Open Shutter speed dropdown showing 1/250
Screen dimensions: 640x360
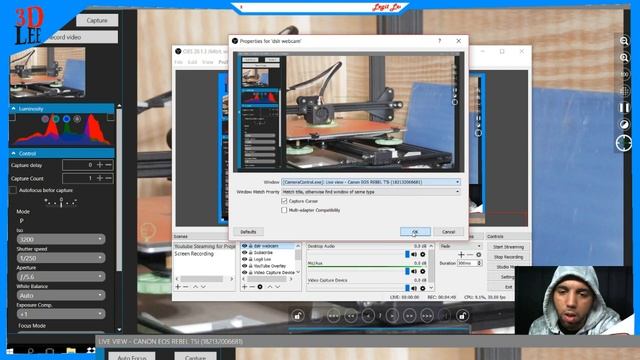61,258
